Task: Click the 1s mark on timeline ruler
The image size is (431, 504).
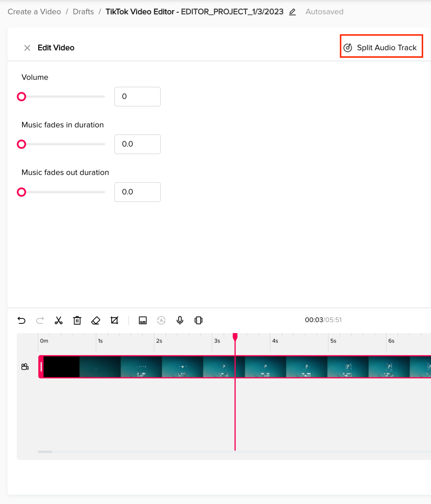Action: click(100, 341)
